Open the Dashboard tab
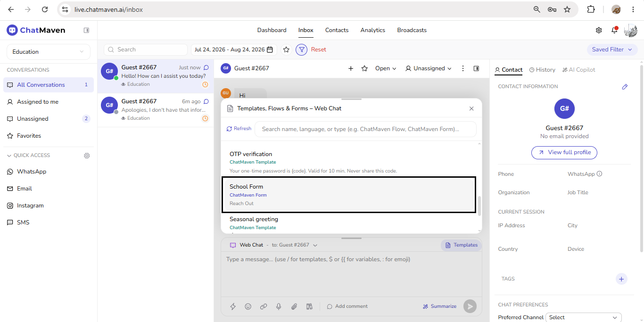Screen dimensions: 644x322 [272, 30]
